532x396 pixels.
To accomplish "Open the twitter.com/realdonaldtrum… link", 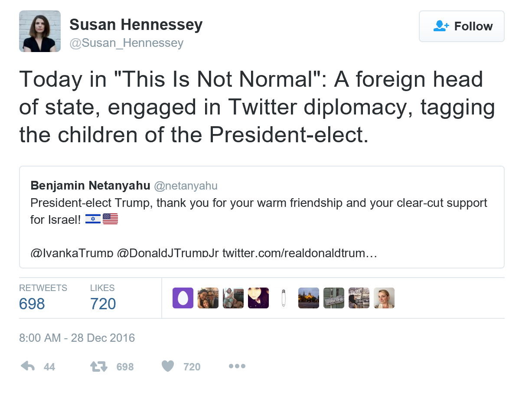I will tap(300, 253).
